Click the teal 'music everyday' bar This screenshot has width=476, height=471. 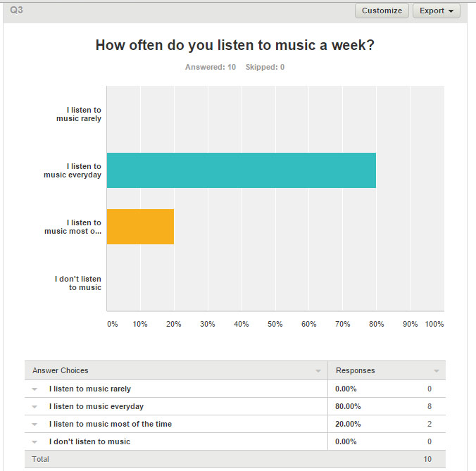tap(241, 170)
